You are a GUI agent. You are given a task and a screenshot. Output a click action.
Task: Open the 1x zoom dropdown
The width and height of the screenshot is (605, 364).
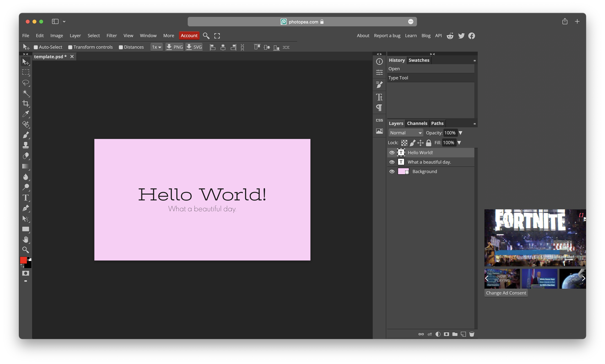tap(156, 47)
